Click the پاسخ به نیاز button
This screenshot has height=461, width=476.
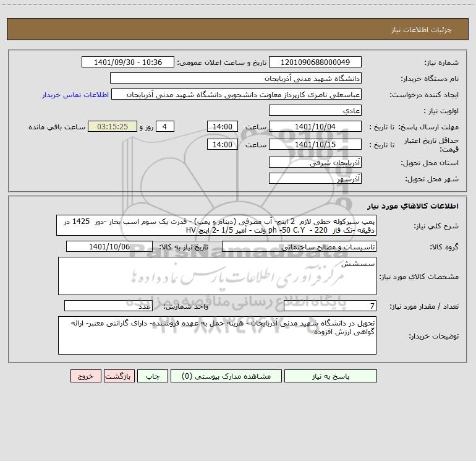(331, 376)
